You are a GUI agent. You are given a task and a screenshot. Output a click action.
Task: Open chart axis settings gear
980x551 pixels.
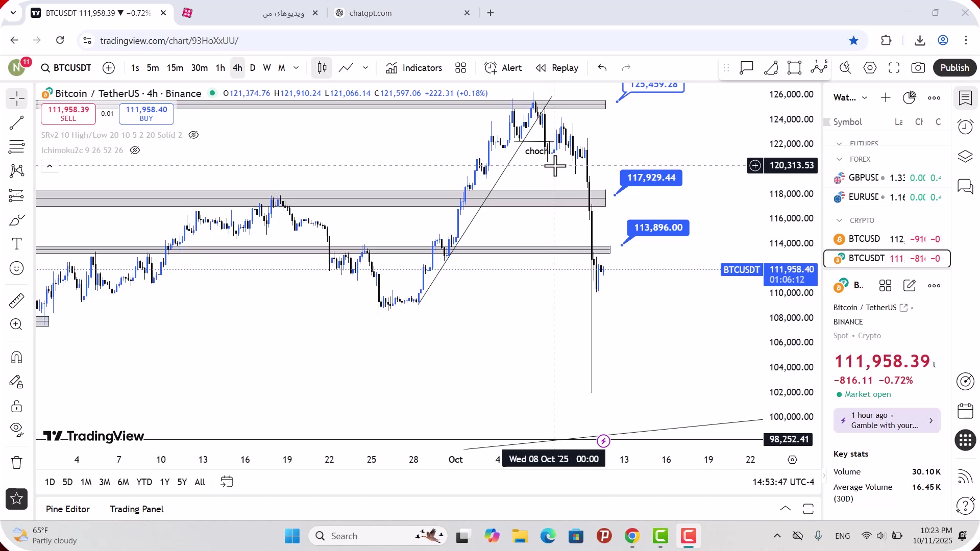coord(792,460)
